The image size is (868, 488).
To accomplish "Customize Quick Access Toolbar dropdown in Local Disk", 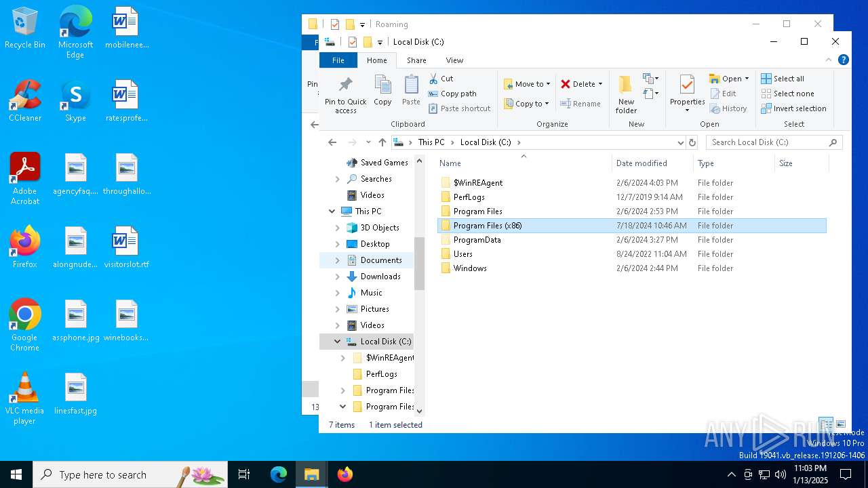I will point(380,42).
